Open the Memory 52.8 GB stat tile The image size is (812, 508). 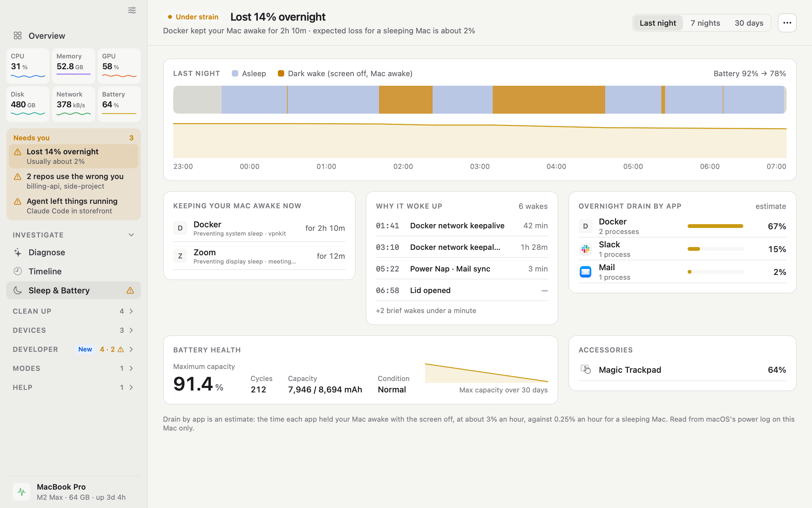[74, 66]
